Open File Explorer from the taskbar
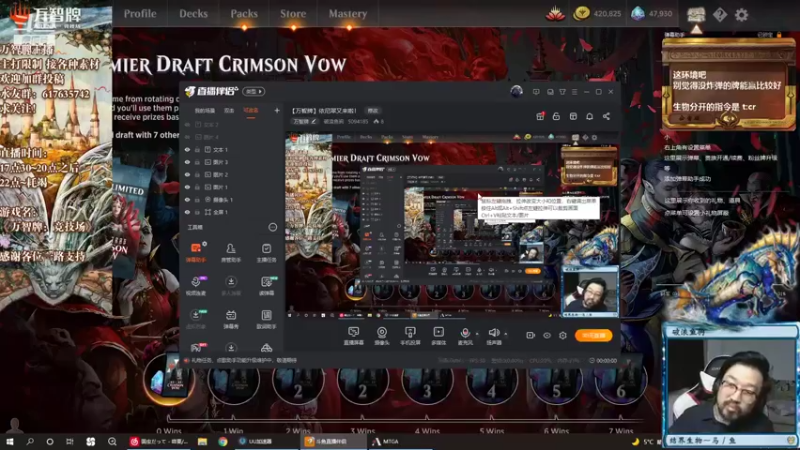This screenshot has height=450, width=800. click(x=203, y=441)
